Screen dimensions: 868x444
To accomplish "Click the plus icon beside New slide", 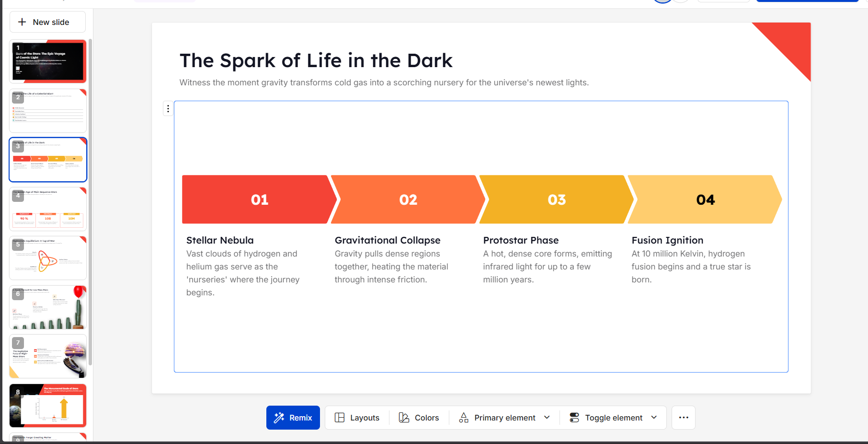I will coord(22,22).
